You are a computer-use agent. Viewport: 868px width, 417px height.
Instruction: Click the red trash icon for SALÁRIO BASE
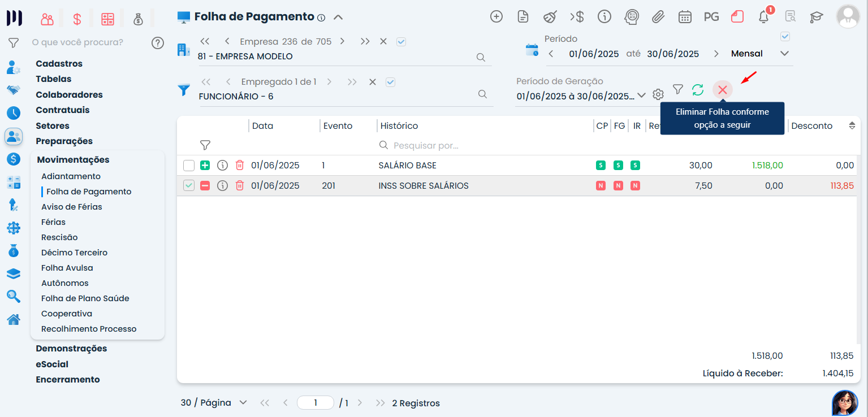pos(240,166)
